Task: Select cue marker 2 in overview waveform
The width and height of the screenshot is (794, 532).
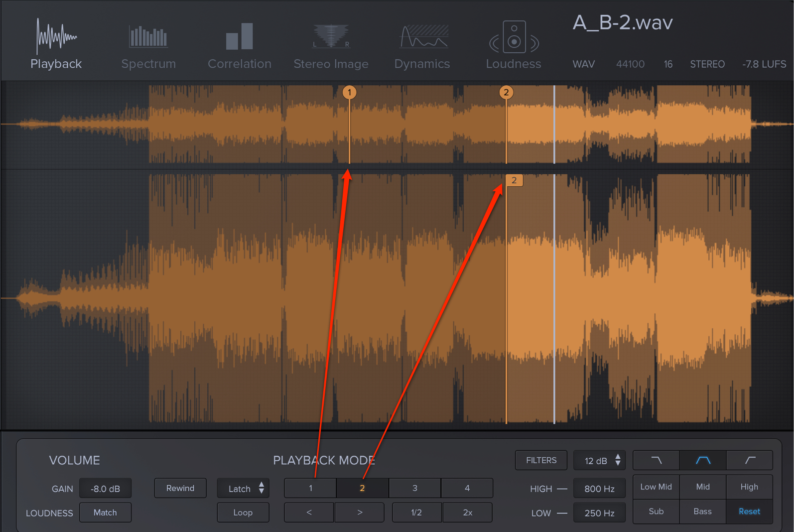Action: [x=506, y=92]
